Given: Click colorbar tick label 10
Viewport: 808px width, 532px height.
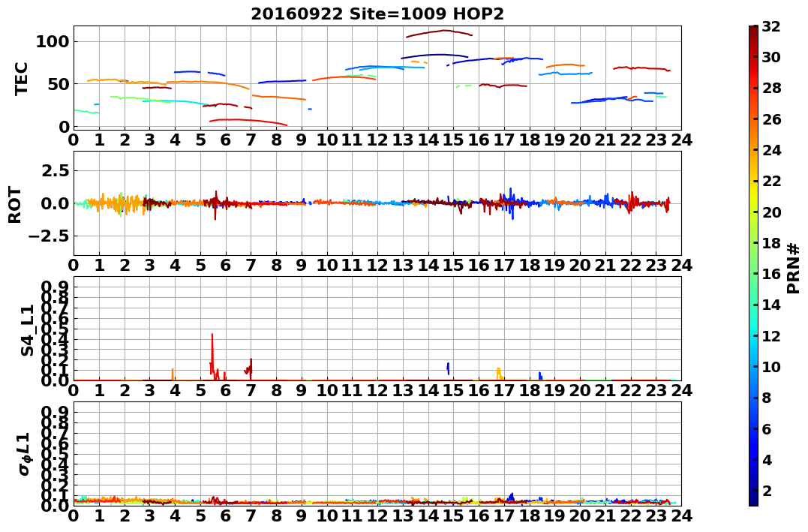Looking at the screenshot, I should (771, 366).
